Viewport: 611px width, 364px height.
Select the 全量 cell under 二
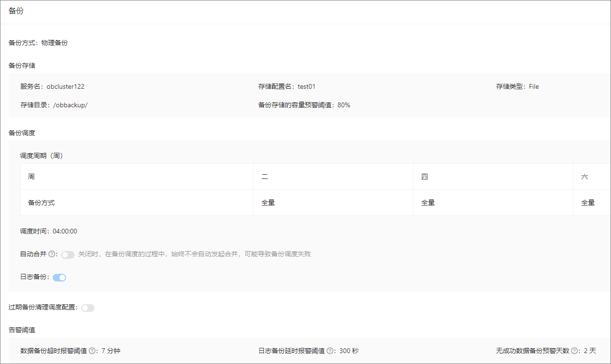pyautogui.click(x=268, y=203)
